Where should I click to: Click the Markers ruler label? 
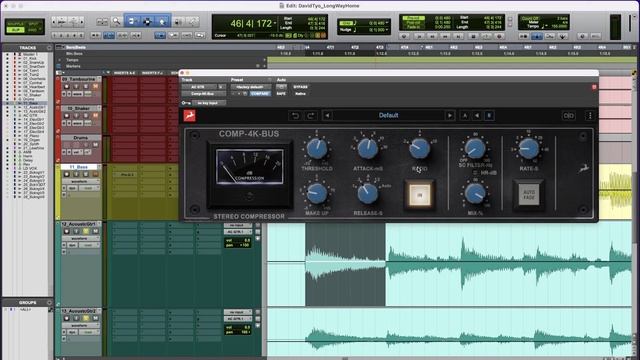click(73, 66)
